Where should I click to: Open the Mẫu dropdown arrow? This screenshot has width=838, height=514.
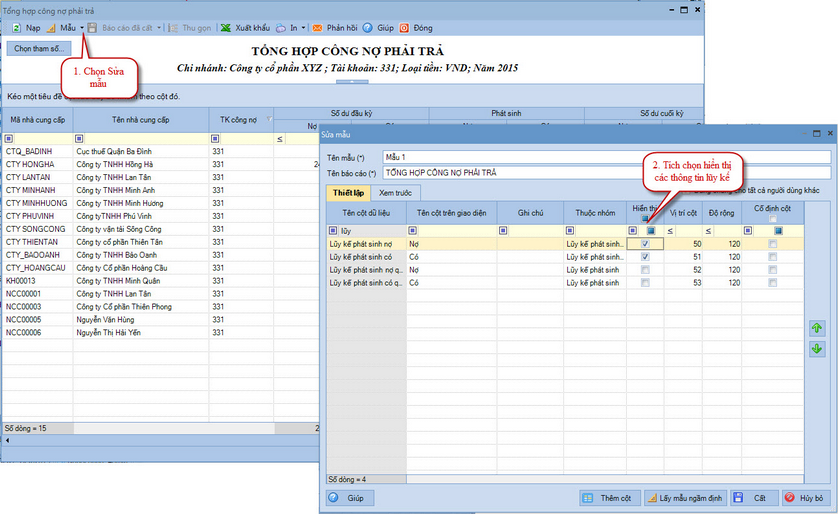(x=82, y=28)
